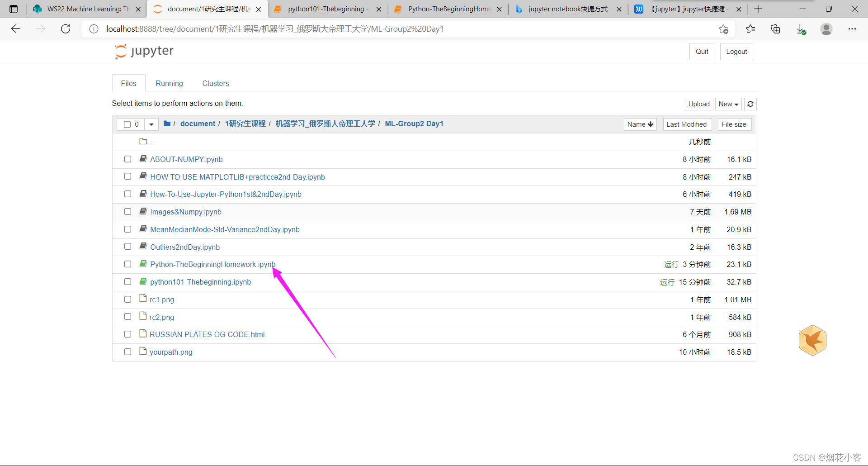Click notebook icon beside ABOUT-NUMPY.ipynb
The height and width of the screenshot is (466, 868).
click(143, 159)
